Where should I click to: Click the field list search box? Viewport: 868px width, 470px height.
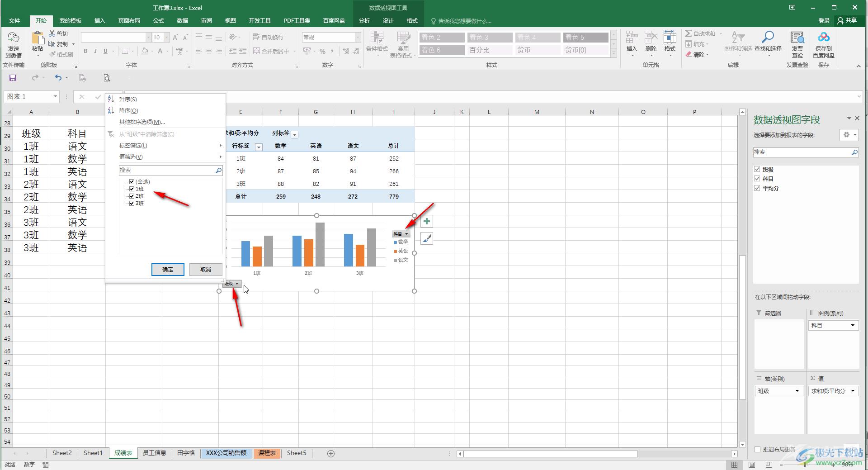806,152
